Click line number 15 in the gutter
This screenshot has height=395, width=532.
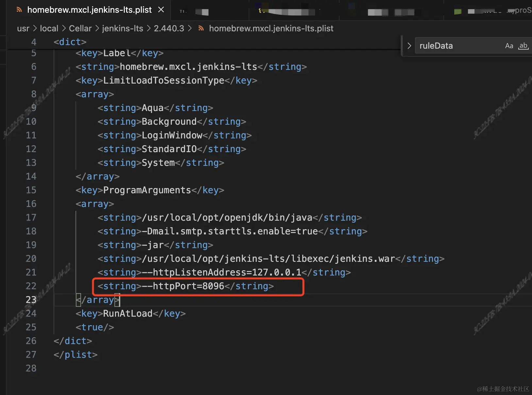coord(31,190)
